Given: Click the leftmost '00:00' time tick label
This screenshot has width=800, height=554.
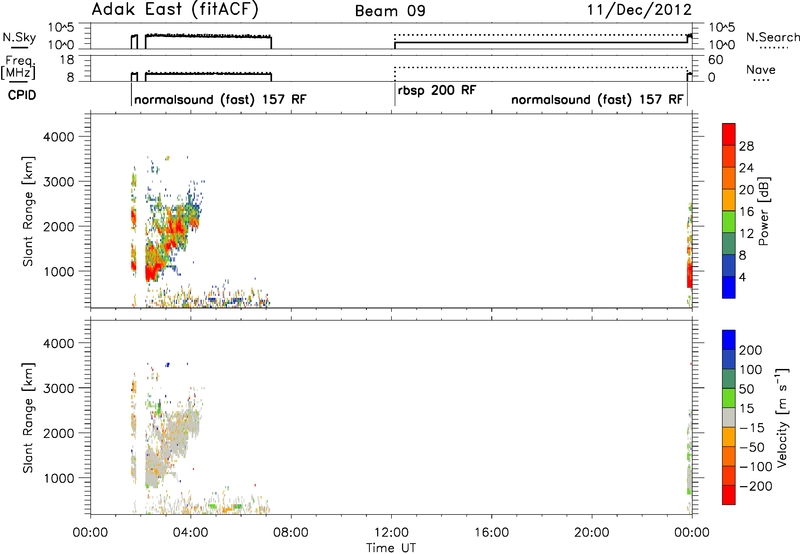Looking at the screenshot, I should (90, 533).
